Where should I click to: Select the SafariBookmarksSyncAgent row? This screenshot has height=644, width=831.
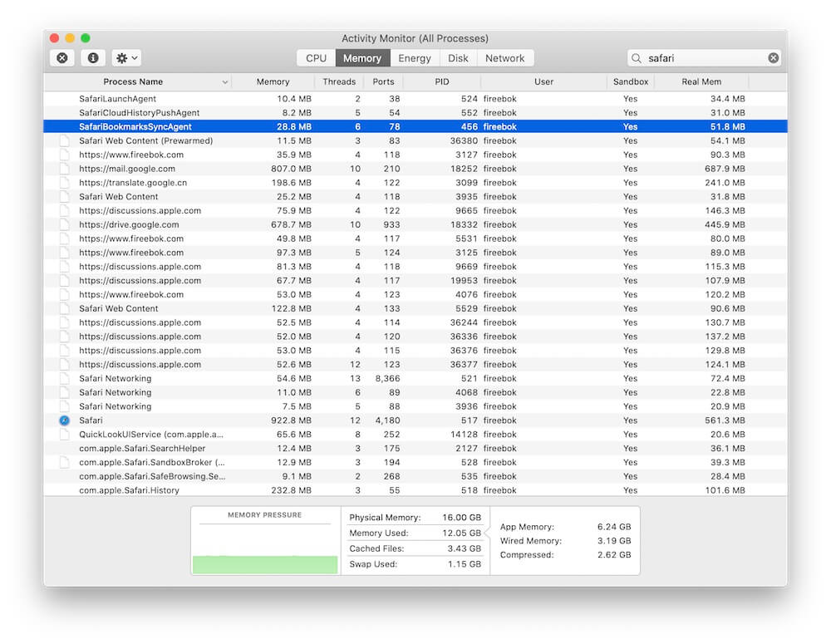click(x=415, y=126)
